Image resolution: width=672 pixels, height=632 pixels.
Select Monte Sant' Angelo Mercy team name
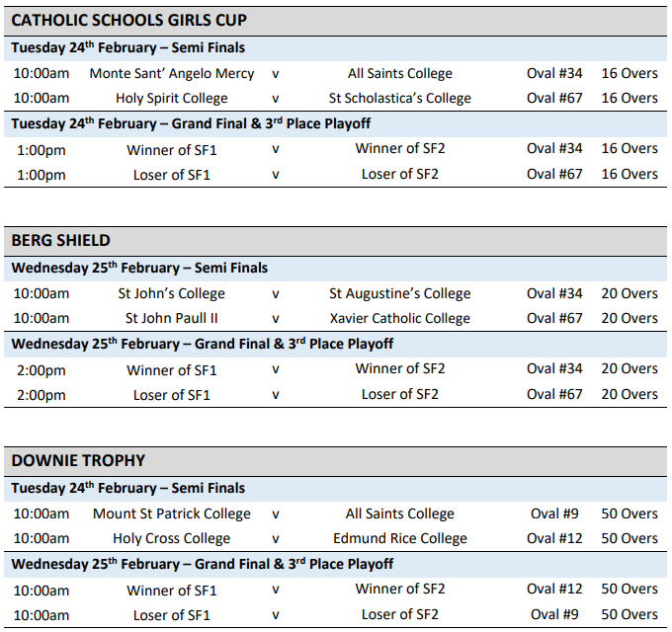(x=172, y=73)
